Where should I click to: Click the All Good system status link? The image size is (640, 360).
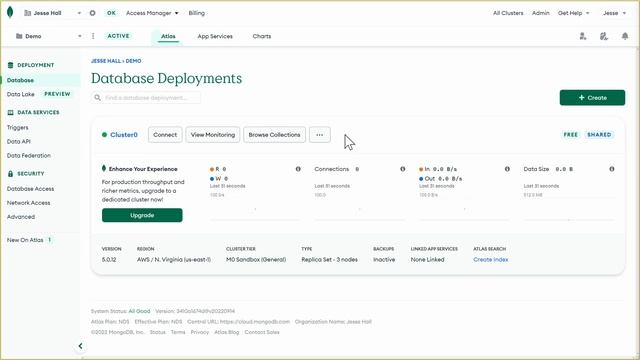[139, 311]
